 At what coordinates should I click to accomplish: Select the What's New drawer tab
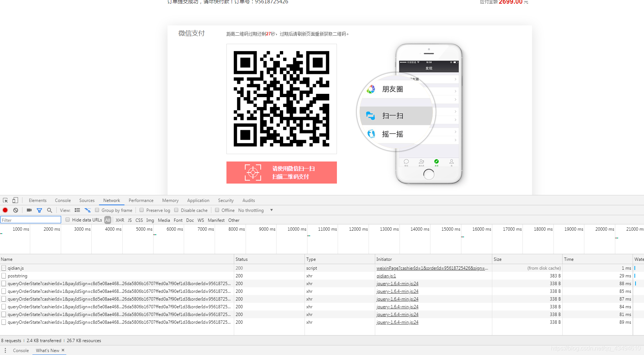47,351
